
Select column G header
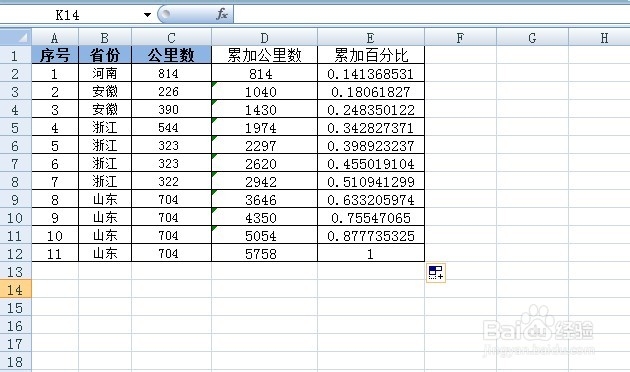tap(532, 38)
